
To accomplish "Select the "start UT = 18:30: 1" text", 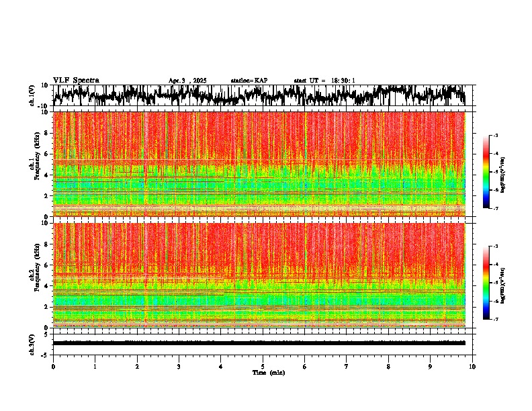I will pos(324,81).
